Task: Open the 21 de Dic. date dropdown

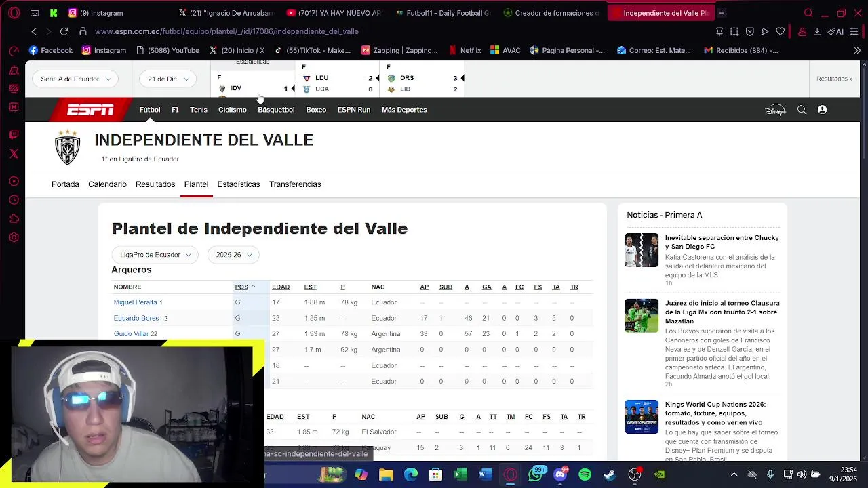Action: [x=168, y=79]
